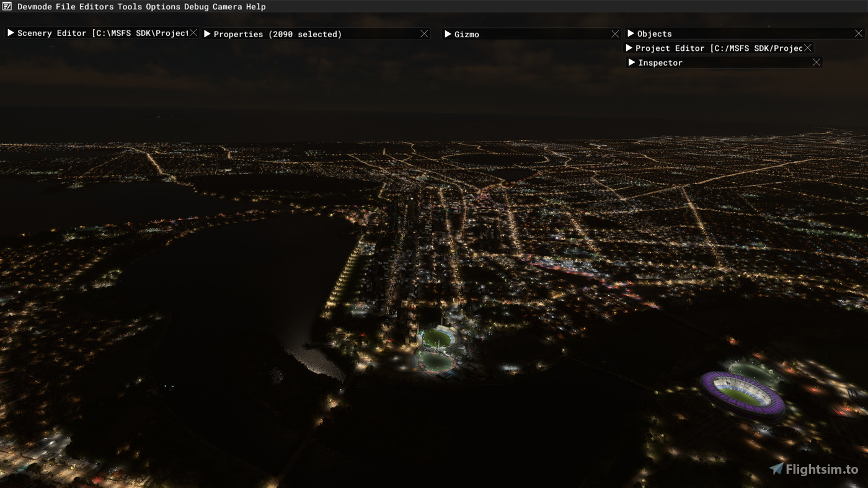Image resolution: width=868 pixels, height=488 pixels.
Task: Close the Objects panel
Action: [x=859, y=33]
